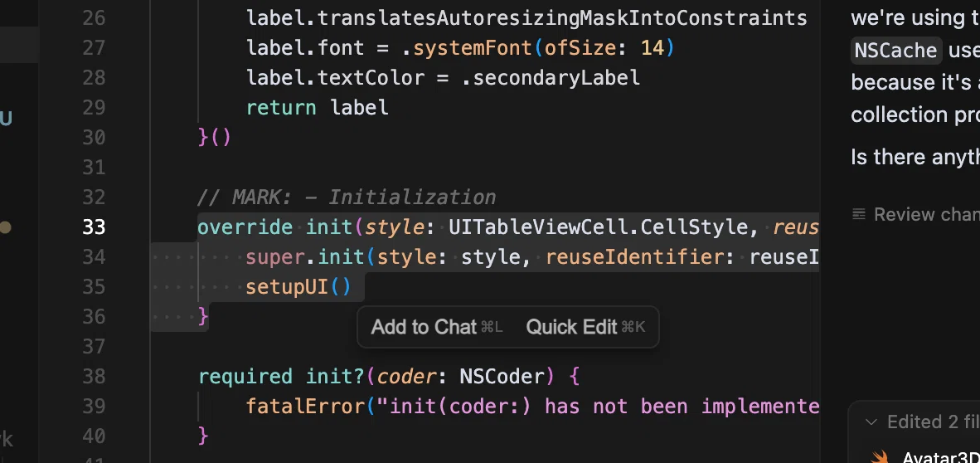Click .secondaryLabel value on line 28
Screen dimensions: 980x463
(550, 78)
